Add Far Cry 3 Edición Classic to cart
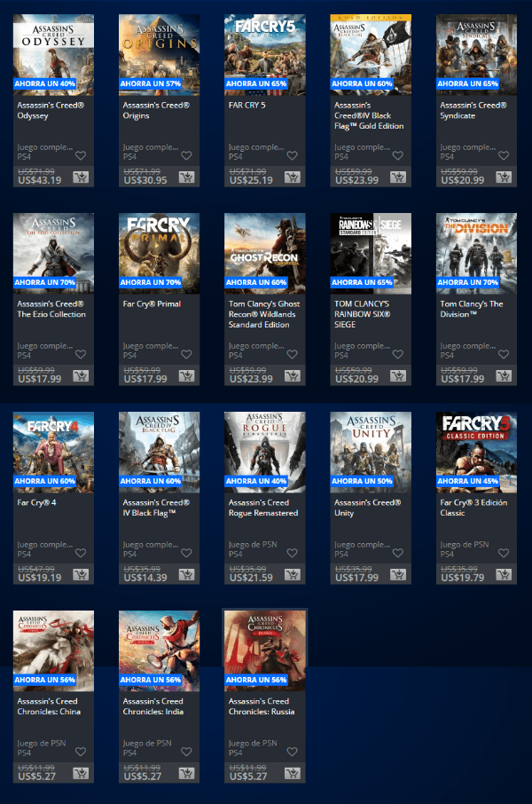The height and width of the screenshot is (804, 532). 504,575
